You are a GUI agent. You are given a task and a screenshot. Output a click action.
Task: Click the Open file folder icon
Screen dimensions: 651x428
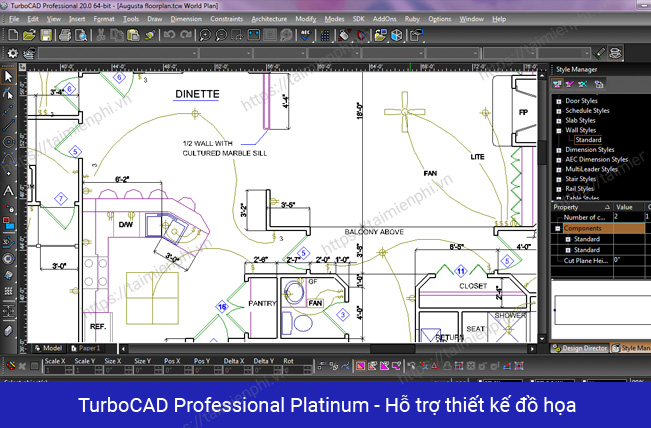(x=29, y=35)
